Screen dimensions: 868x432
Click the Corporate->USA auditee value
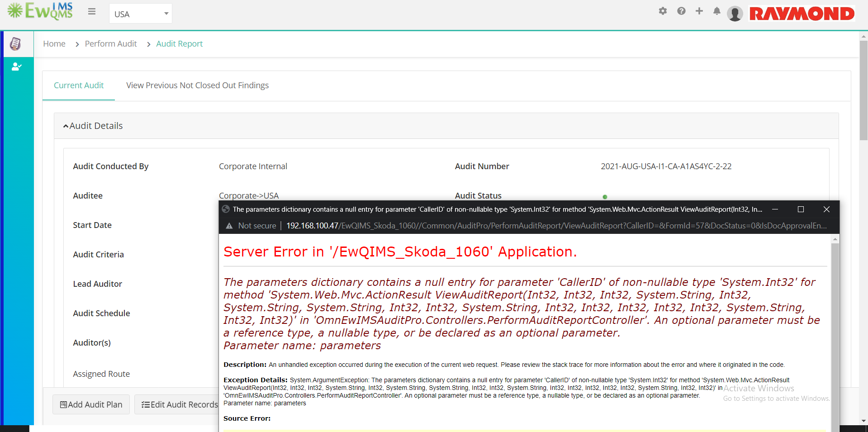coord(249,196)
